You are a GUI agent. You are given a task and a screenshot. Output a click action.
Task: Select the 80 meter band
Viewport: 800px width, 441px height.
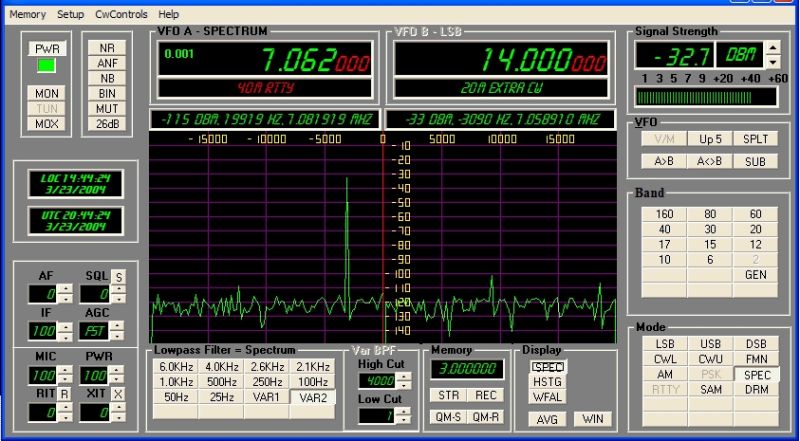(710, 214)
